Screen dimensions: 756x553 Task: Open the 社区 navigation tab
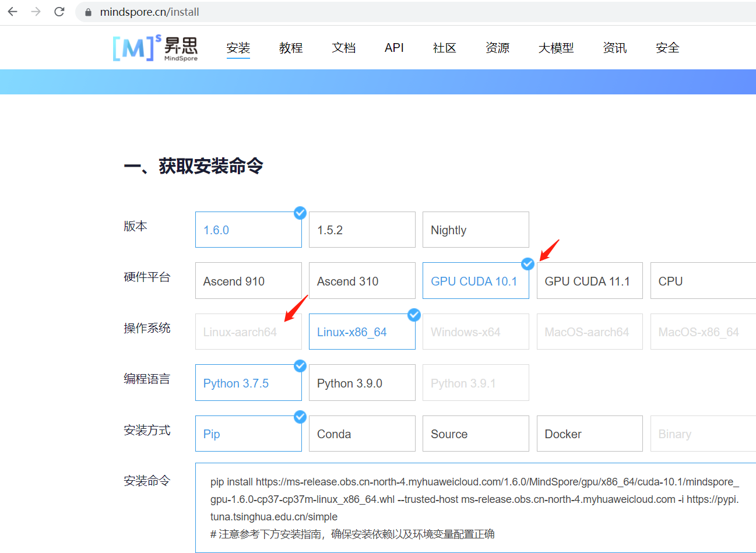445,48
